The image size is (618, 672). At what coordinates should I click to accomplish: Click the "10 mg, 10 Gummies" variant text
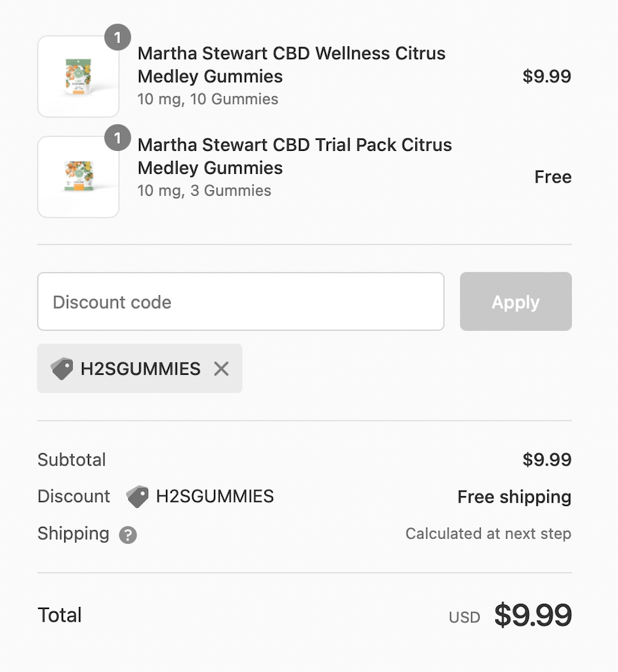[x=207, y=99]
